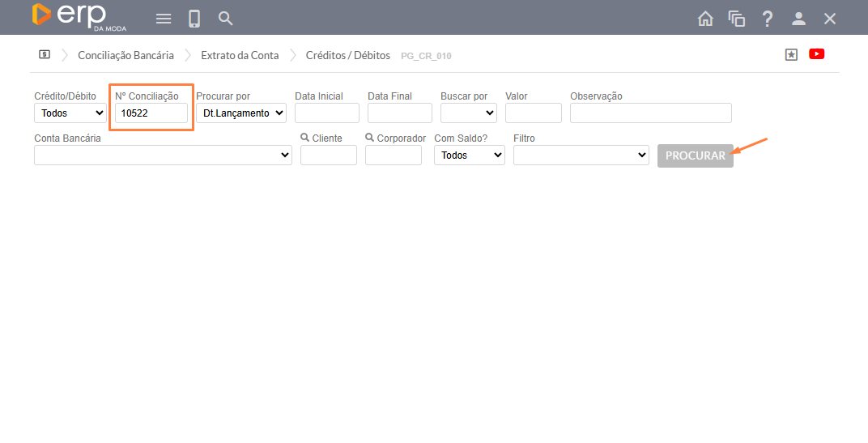Focus the Data Inicial field
This screenshot has width=868, height=443.
pos(326,113)
